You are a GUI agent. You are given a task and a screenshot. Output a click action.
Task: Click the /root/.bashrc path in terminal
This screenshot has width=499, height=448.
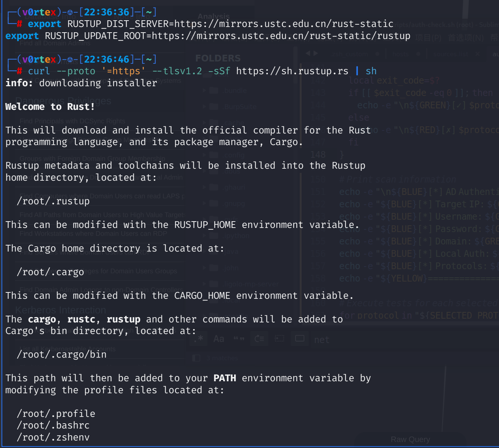click(53, 425)
